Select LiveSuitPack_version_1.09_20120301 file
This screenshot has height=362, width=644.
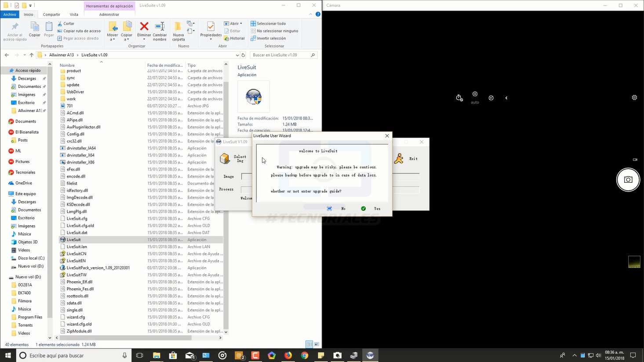tap(98, 268)
